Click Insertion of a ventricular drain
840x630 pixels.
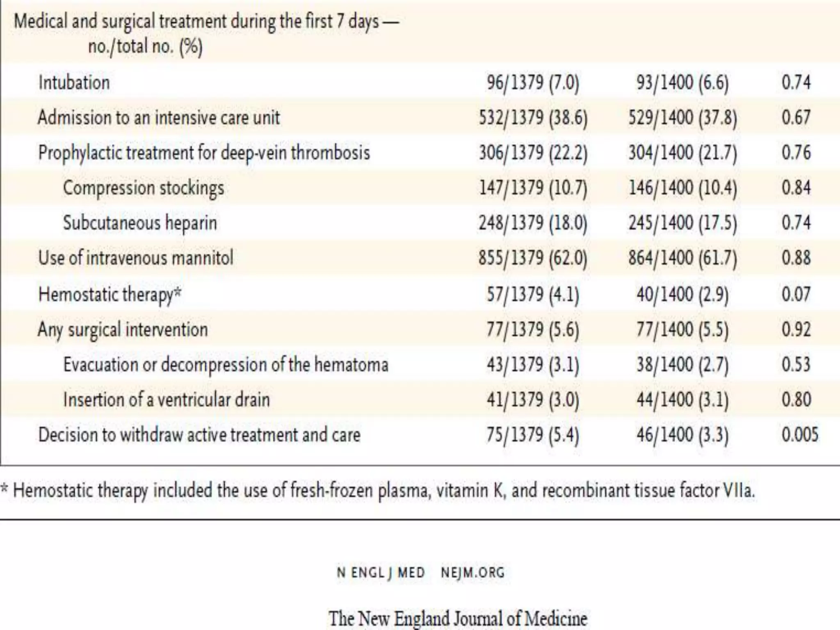click(167, 399)
